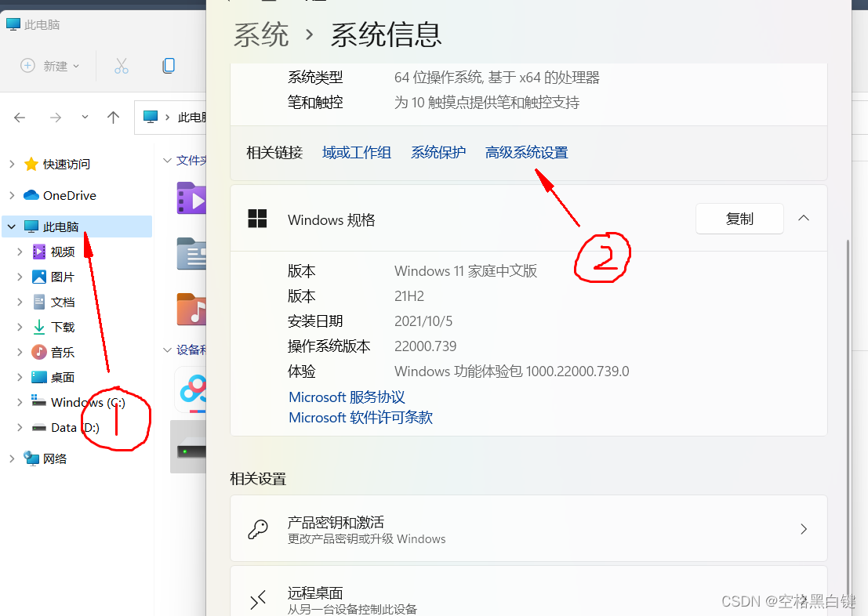
Task: Click the Copy icon in File Explorer toolbar
Action: tap(169, 66)
